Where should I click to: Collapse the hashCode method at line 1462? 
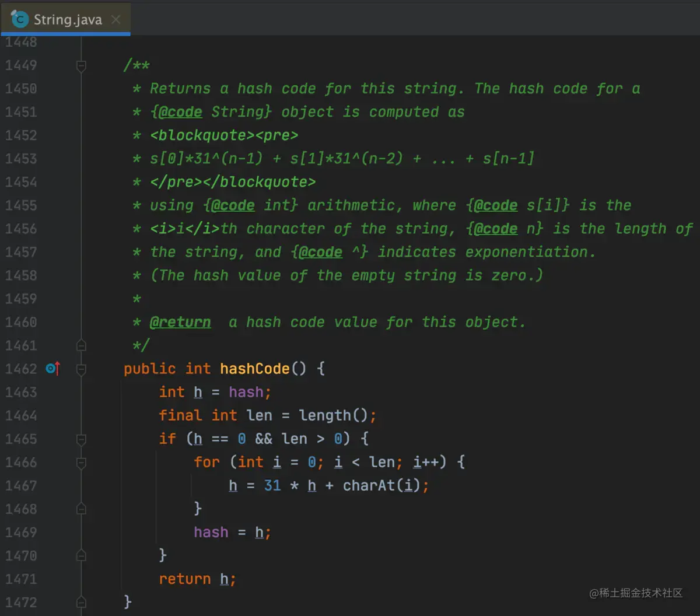coord(81,369)
